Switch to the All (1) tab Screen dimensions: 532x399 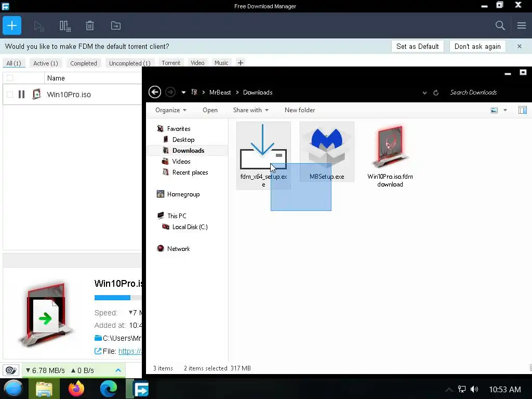tap(14, 63)
